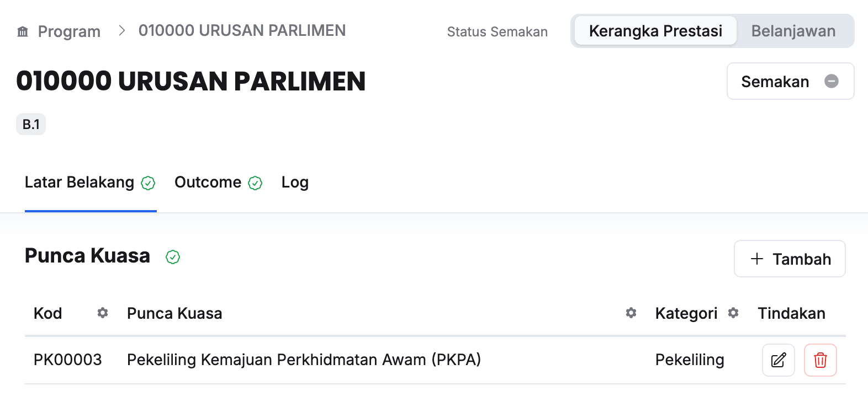Click the building icon beside Program breadcrumb
Image resolution: width=868 pixels, height=407 pixels.
tap(23, 31)
